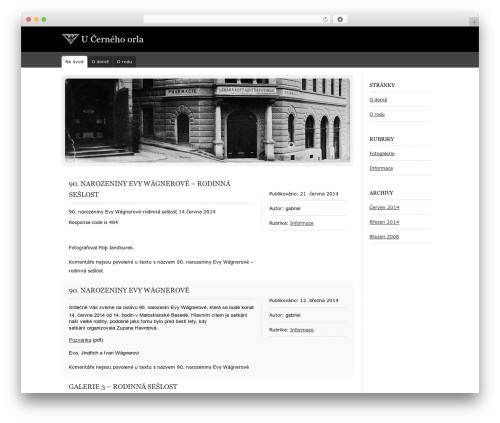Viewport: 500px width, 423px height.
Task: Click Informace rubric of 21. června post
Action: click(x=302, y=223)
